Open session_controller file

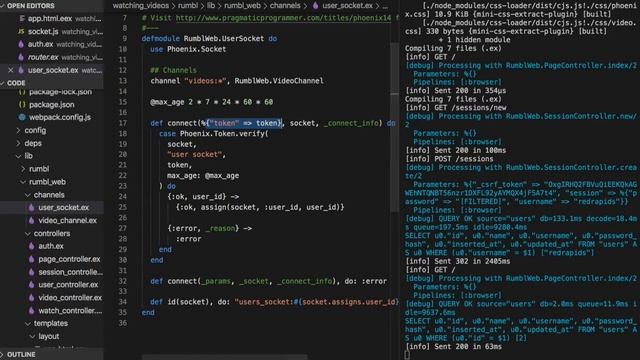[x=70, y=272]
